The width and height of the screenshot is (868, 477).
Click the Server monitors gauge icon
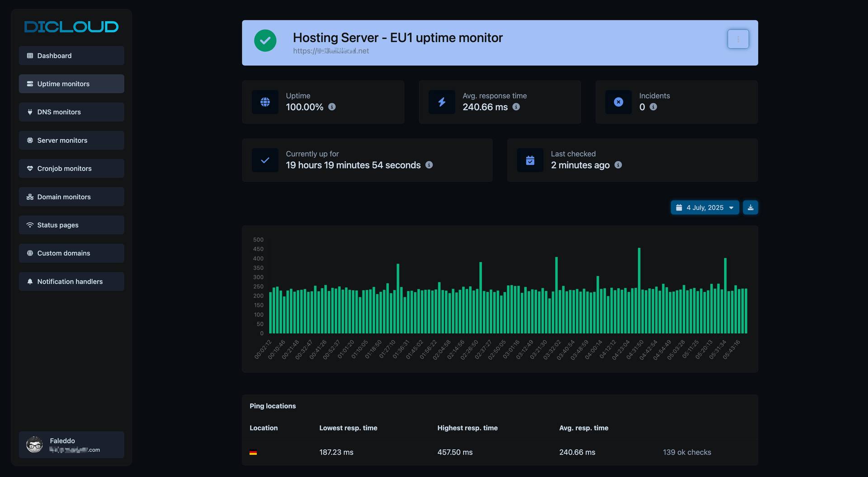click(x=30, y=140)
